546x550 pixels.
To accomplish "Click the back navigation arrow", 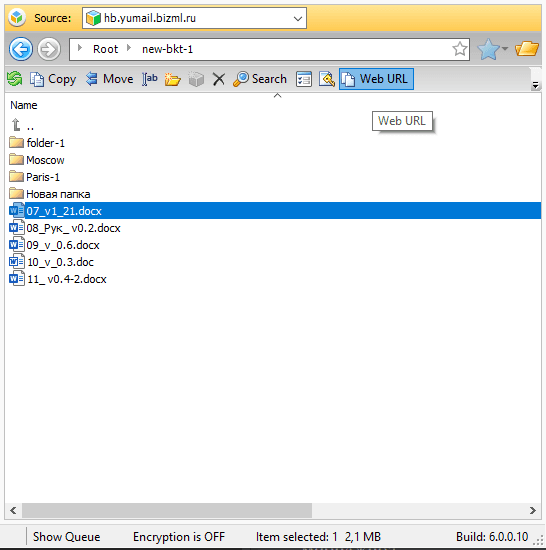I will pyautogui.click(x=21, y=49).
